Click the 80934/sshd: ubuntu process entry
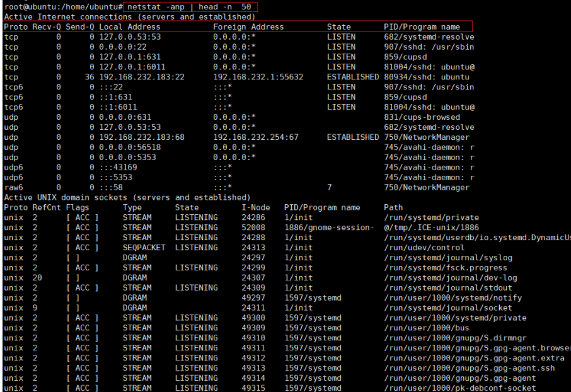Viewport: 571px width, 392px height. click(427, 77)
